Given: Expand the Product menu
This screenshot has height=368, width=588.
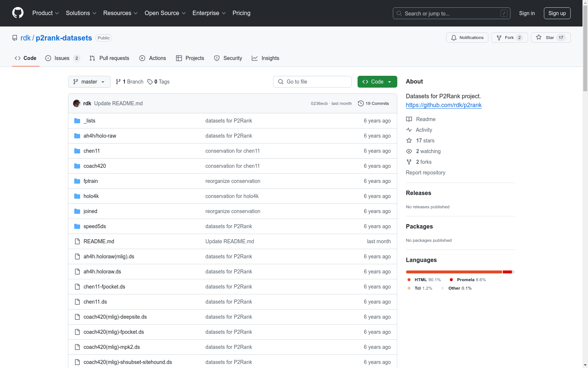Looking at the screenshot, I should pos(46,13).
